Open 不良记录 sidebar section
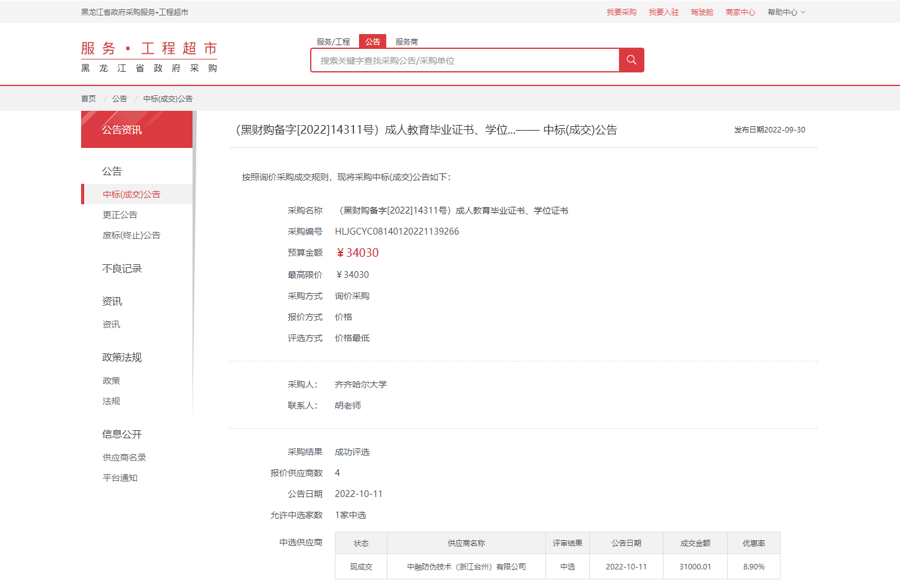900x588 pixels. click(x=122, y=269)
